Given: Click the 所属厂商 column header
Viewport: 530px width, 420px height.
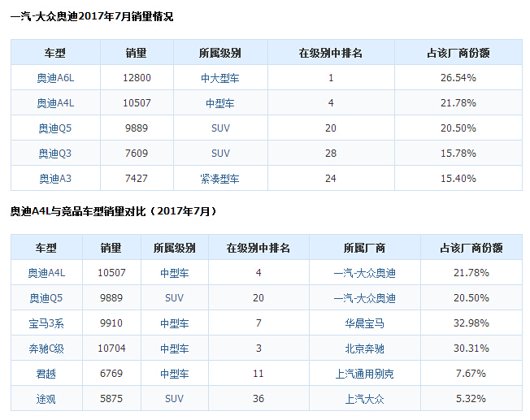Looking at the screenshot, I should tap(365, 248).
